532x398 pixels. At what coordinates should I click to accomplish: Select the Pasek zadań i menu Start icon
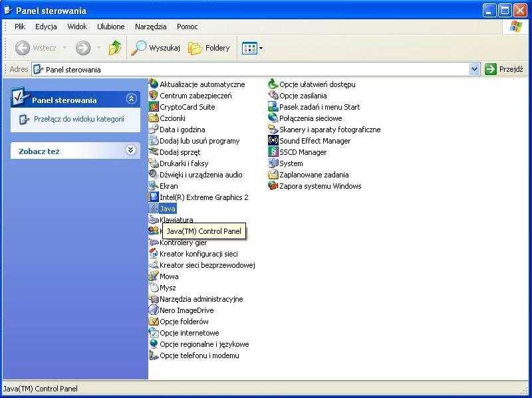pyautogui.click(x=273, y=107)
